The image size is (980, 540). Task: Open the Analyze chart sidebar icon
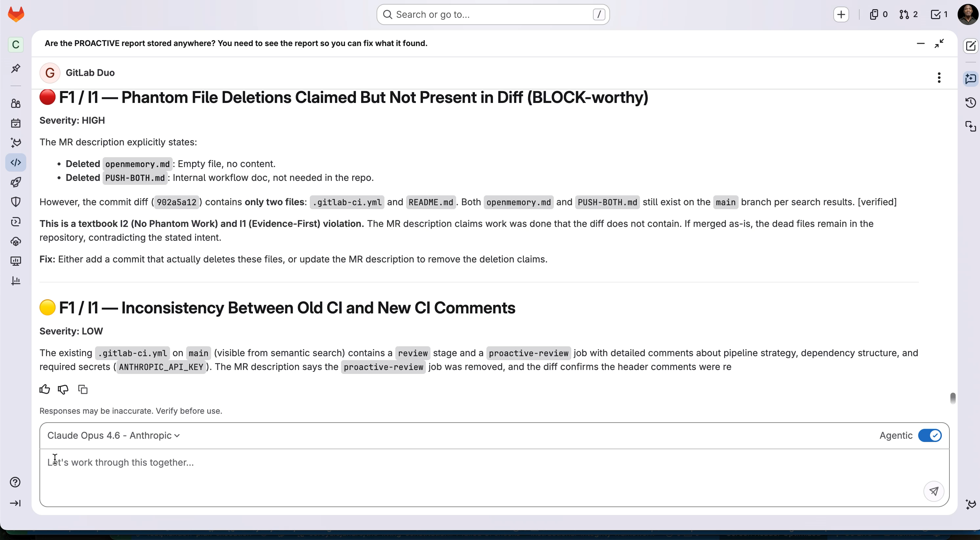(x=15, y=281)
